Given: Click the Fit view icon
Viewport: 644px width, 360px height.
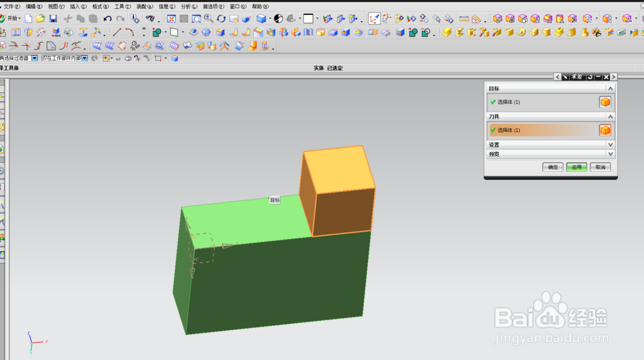Looking at the screenshot, I should coord(171,19).
